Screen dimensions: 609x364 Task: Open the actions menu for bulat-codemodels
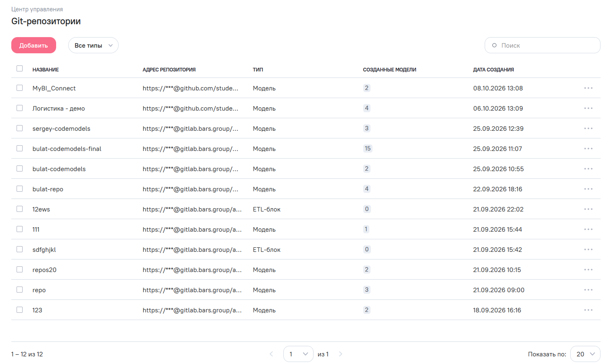coord(588,169)
